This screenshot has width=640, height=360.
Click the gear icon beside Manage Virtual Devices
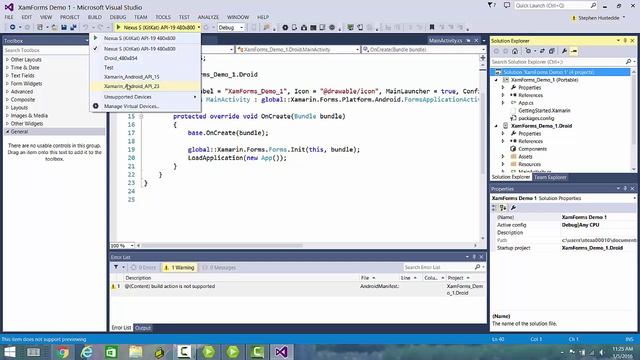96,106
